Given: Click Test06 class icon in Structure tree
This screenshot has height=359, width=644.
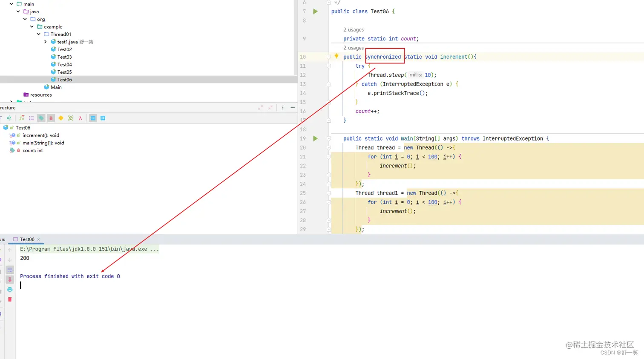Looking at the screenshot, I should coord(6,128).
